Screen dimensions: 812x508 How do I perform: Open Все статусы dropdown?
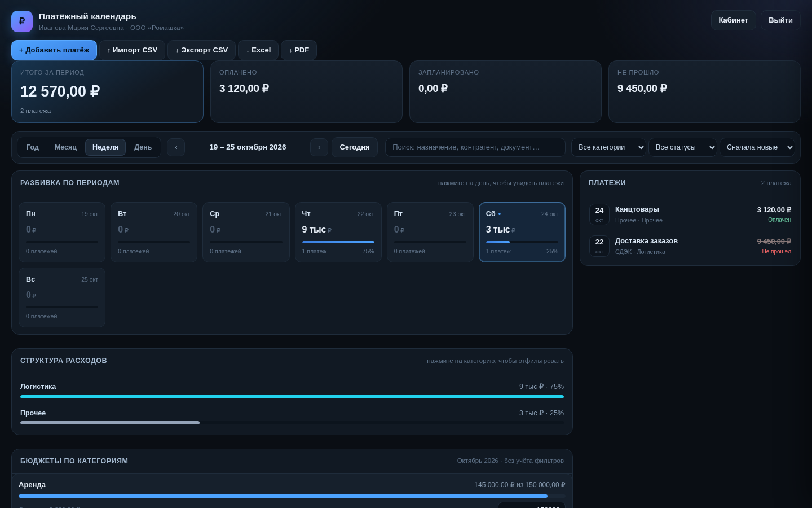(683, 147)
